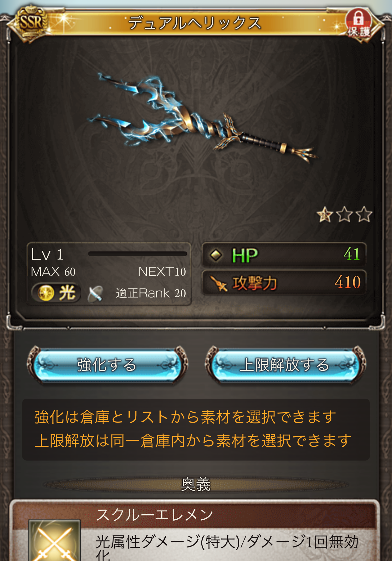Click the level experience progress bar
The width and height of the screenshot is (392, 561).
coord(138,254)
